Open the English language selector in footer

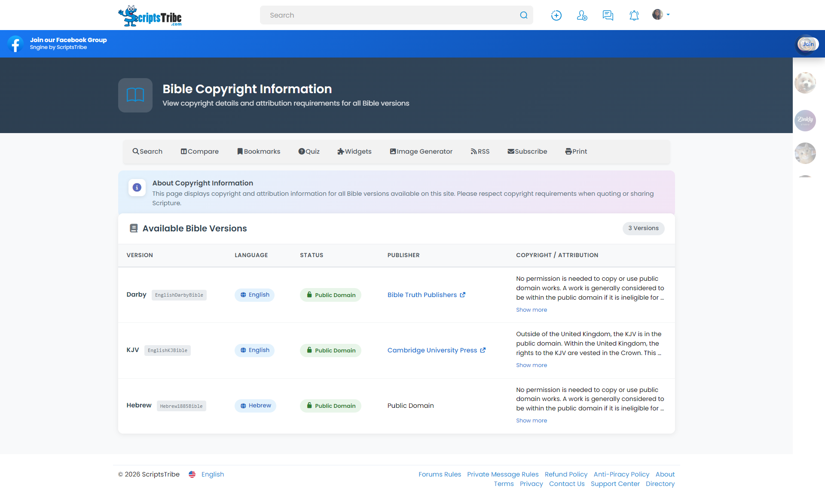(x=212, y=474)
